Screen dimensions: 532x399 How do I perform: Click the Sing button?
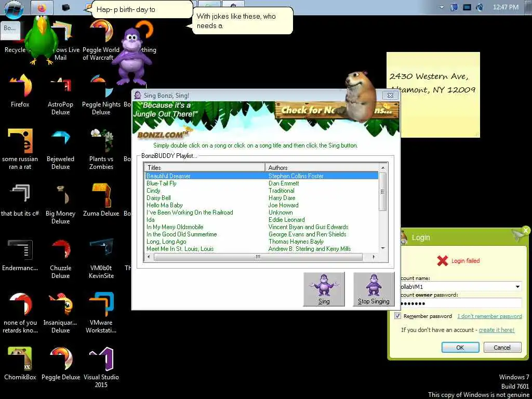[x=324, y=289]
